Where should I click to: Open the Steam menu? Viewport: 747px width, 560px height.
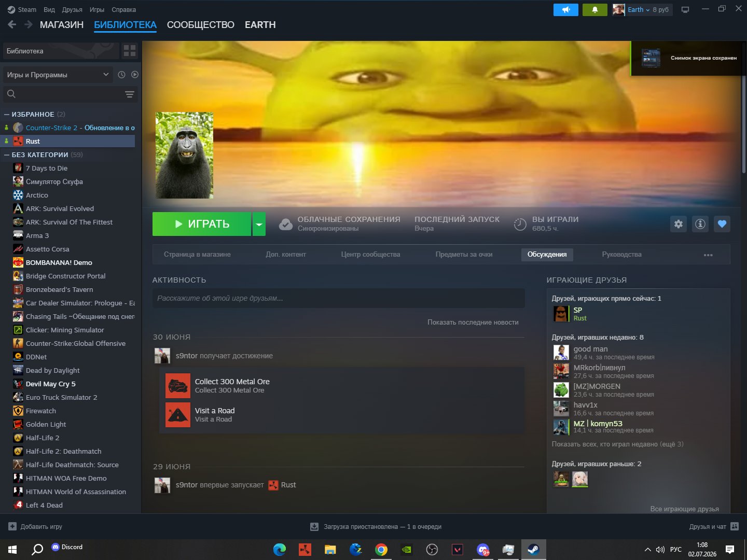click(22, 9)
